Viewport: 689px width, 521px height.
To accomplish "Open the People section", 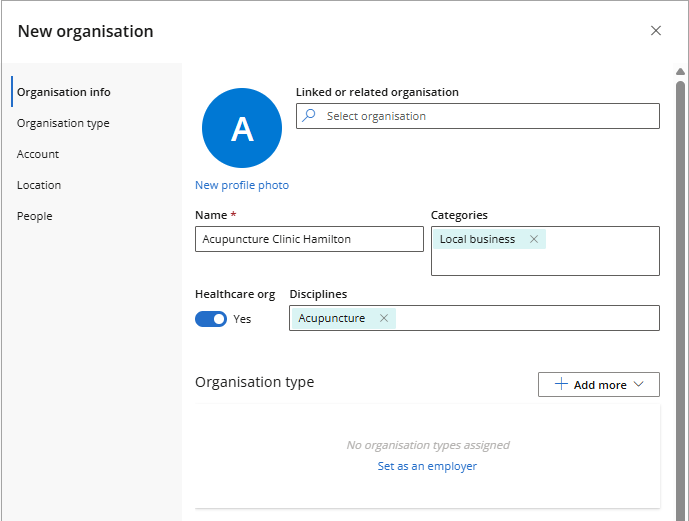I will [x=34, y=216].
